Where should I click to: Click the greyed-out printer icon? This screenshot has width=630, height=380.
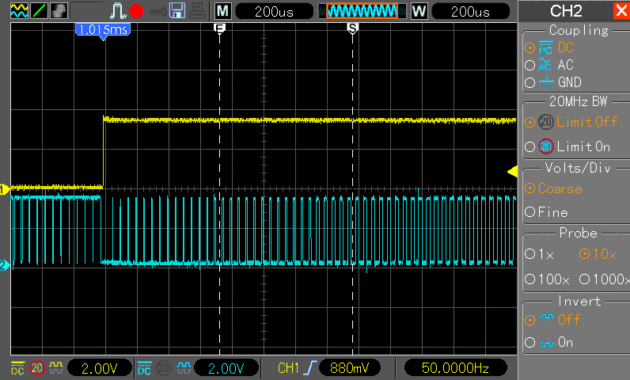[x=198, y=11]
